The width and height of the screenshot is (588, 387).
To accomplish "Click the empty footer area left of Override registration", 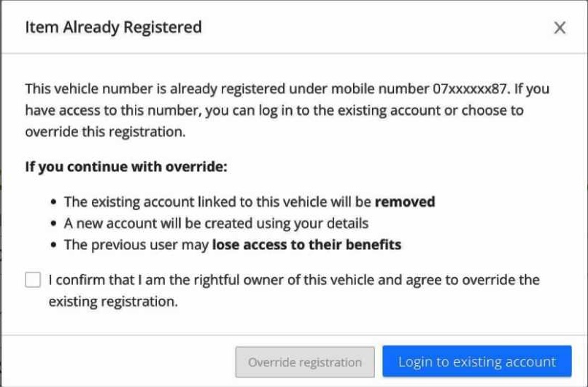I will pyautogui.click(x=117, y=361).
